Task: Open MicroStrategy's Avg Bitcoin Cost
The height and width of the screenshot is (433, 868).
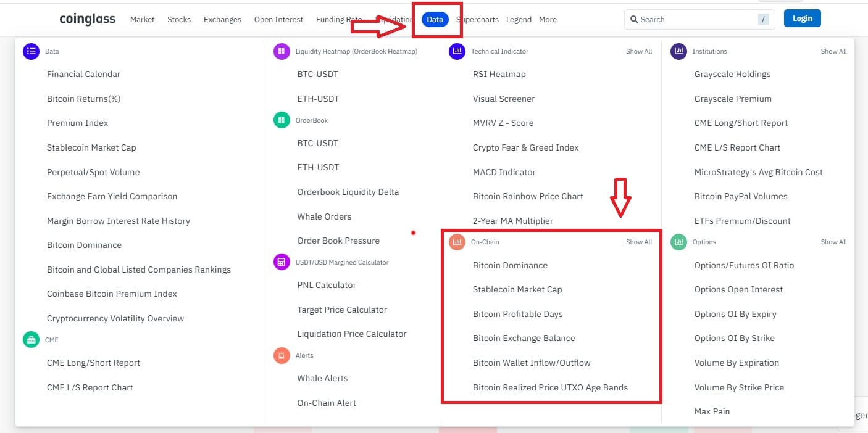Action: pos(759,172)
